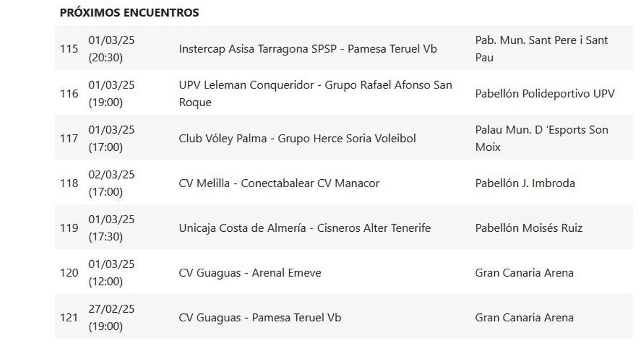Click venue Pab. Mun. Sant Pere i Sant Pau
The image size is (644, 346).
[x=541, y=49]
